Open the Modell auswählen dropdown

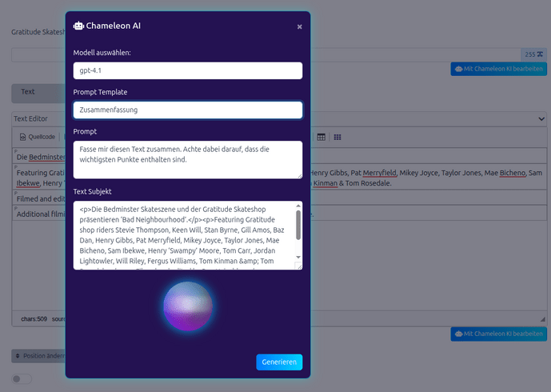(187, 71)
